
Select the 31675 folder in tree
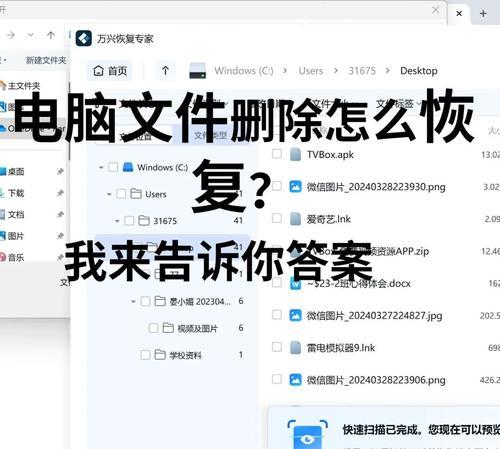click(x=165, y=221)
